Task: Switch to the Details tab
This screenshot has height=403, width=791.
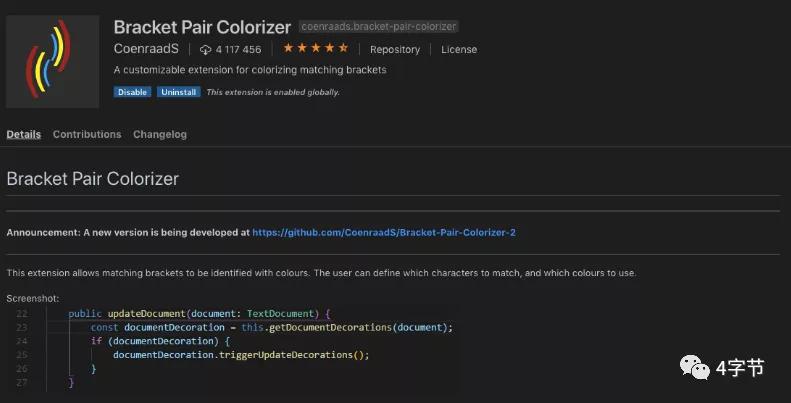Action: (x=24, y=134)
